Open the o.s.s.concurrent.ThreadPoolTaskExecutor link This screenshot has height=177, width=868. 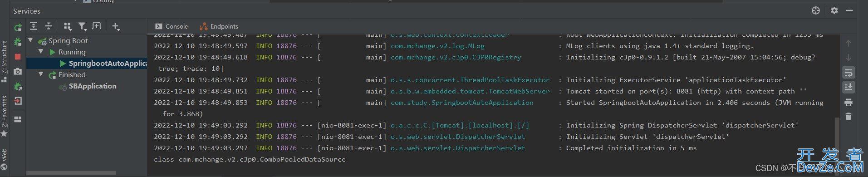tap(470, 80)
